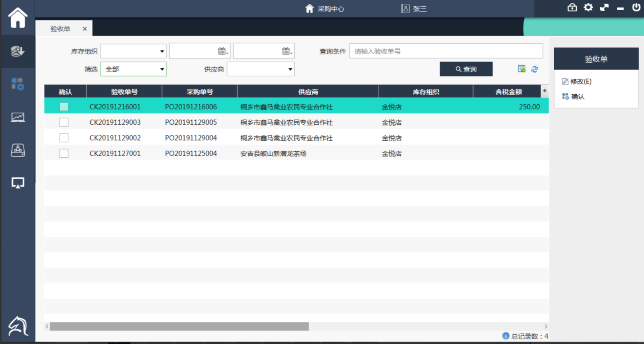Expand the 库存组织 dropdown

162,51
